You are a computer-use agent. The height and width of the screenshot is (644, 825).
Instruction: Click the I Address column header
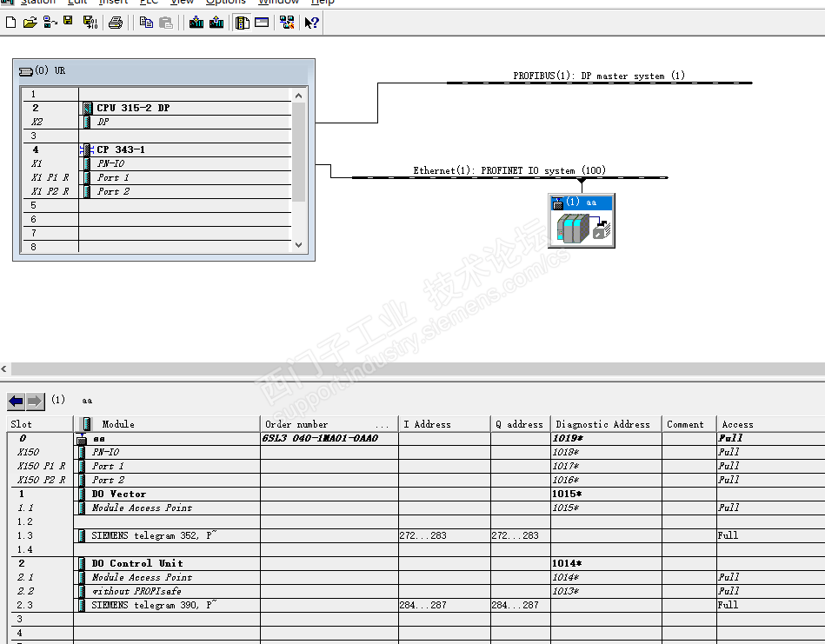click(x=444, y=424)
